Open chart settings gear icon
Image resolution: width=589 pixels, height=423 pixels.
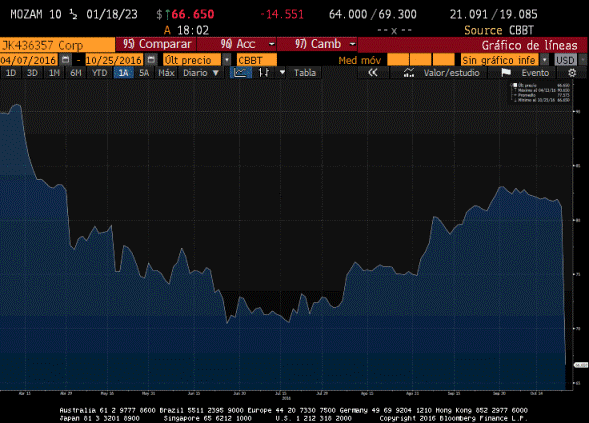(x=572, y=73)
